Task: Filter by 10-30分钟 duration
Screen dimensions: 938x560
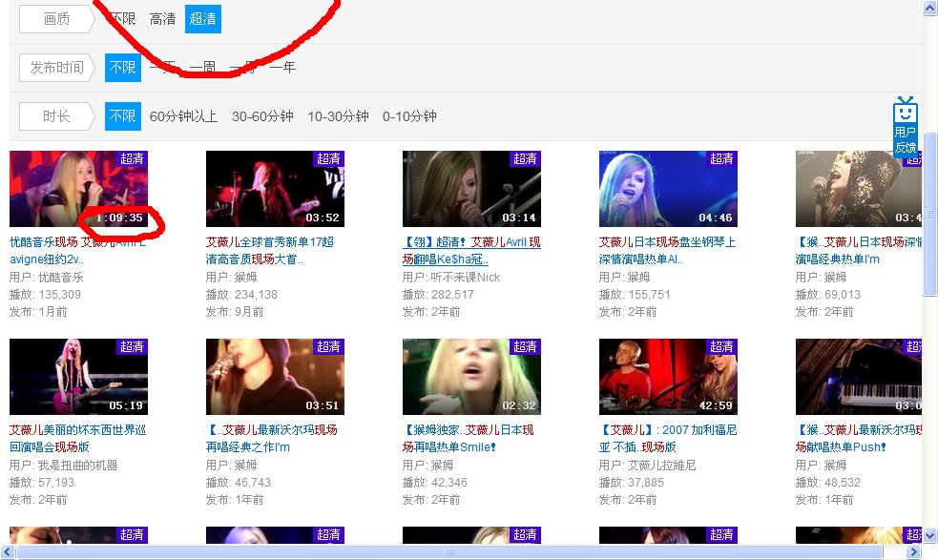Action: point(338,116)
